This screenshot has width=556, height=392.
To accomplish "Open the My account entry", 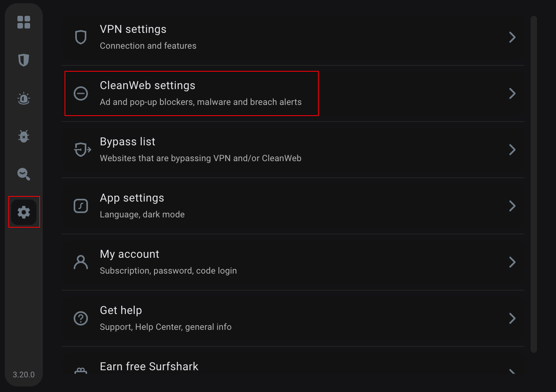I will pyautogui.click(x=293, y=262).
